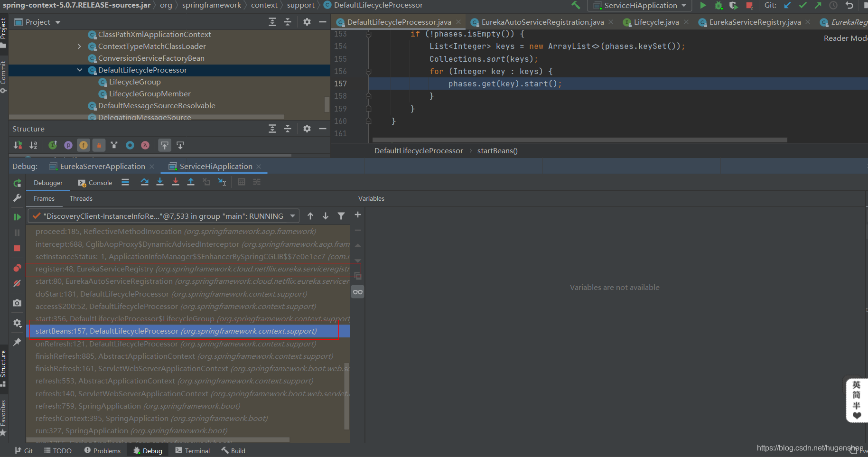Click Force Step Into red arrow icon
868x457 pixels.
click(x=176, y=182)
